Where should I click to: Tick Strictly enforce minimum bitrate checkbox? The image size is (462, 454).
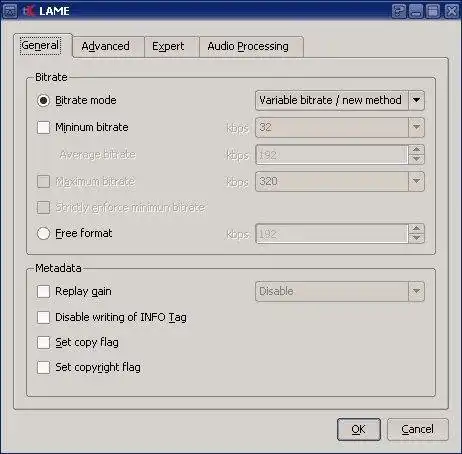[43, 207]
